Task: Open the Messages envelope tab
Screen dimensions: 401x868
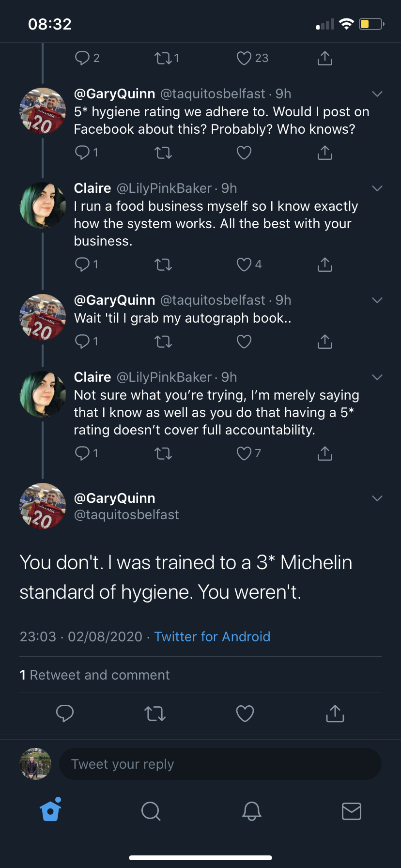Action: click(351, 811)
